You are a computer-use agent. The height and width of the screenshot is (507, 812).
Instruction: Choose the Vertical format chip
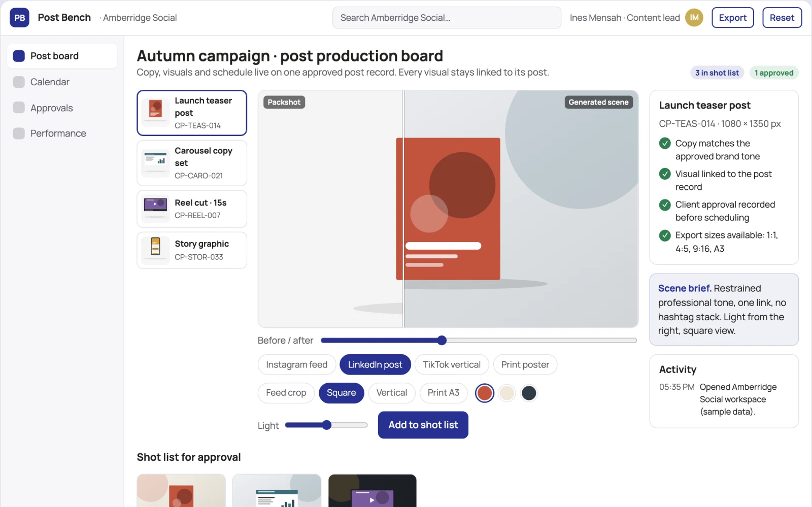pos(392,393)
